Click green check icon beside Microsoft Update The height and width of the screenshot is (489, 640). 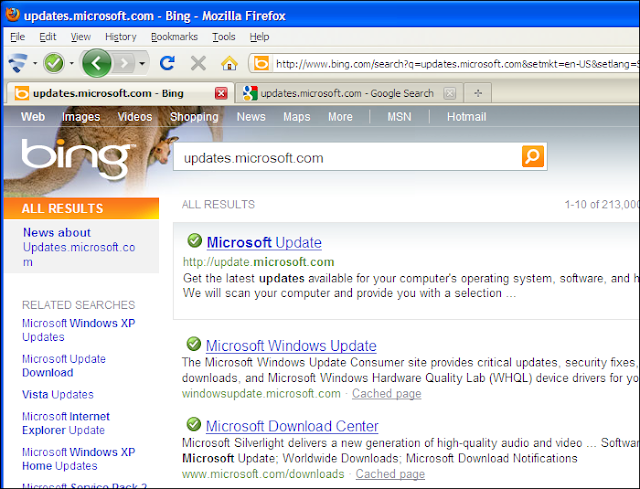point(195,240)
